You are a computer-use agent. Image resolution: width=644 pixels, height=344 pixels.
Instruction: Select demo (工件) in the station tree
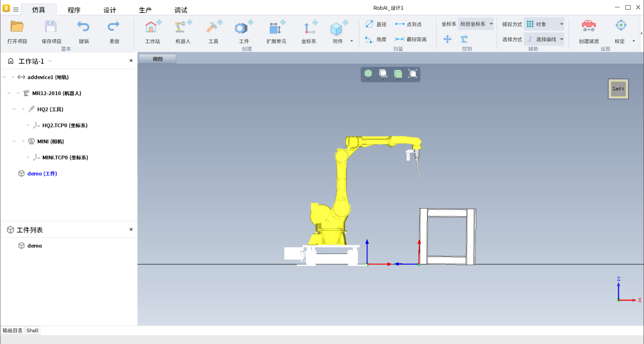[42, 174]
